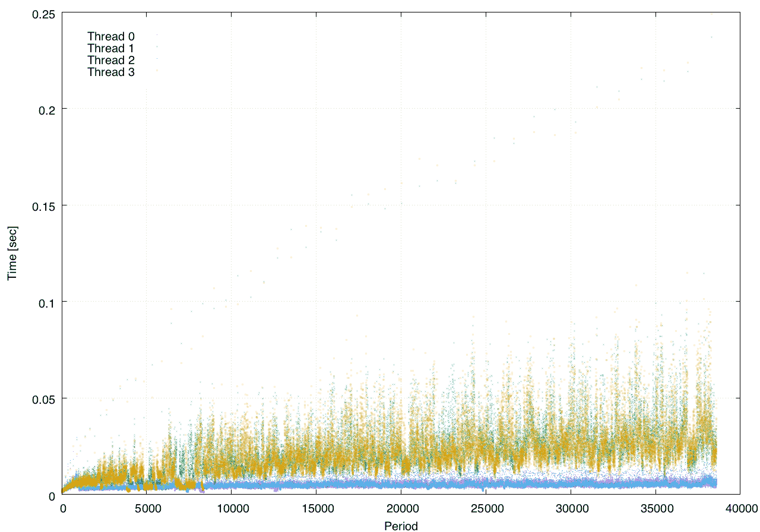The width and height of the screenshot is (760, 532).
Task: Select the Thread 3 legend entry
Action: coord(111,72)
